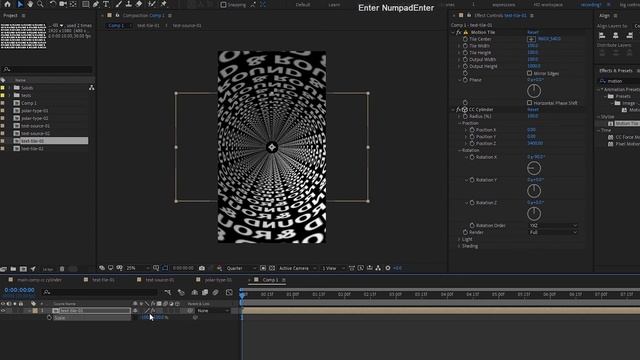Adjust the Rotation X angle dial
The image size is (640, 360).
tap(533, 168)
